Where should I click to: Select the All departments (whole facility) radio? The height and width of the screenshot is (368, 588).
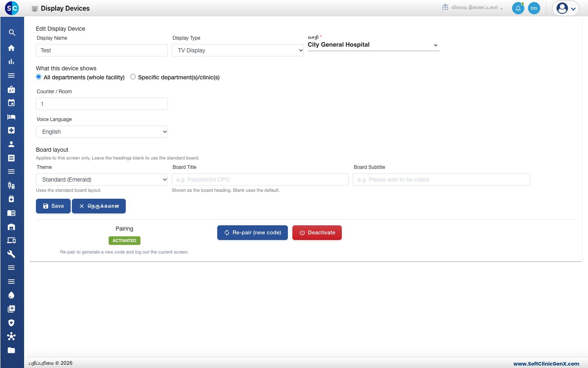(x=39, y=77)
